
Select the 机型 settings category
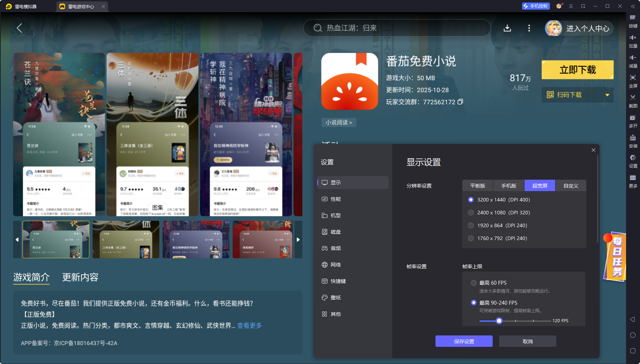click(336, 215)
